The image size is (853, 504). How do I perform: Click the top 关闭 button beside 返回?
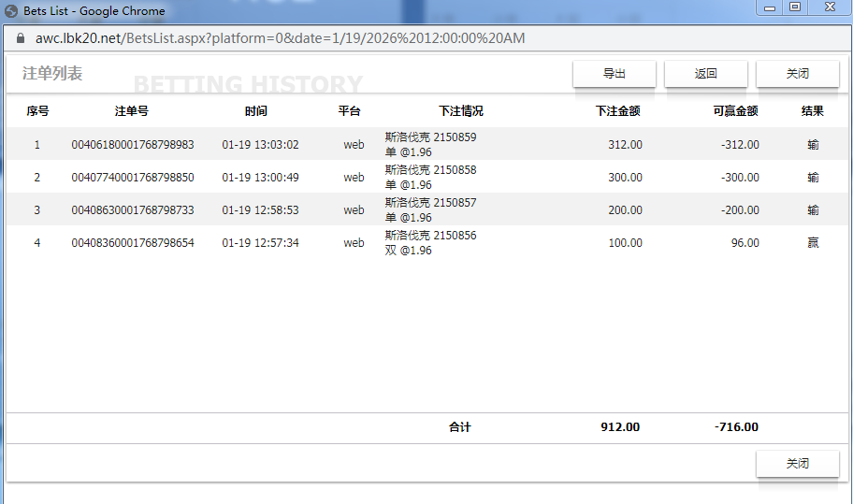(798, 73)
